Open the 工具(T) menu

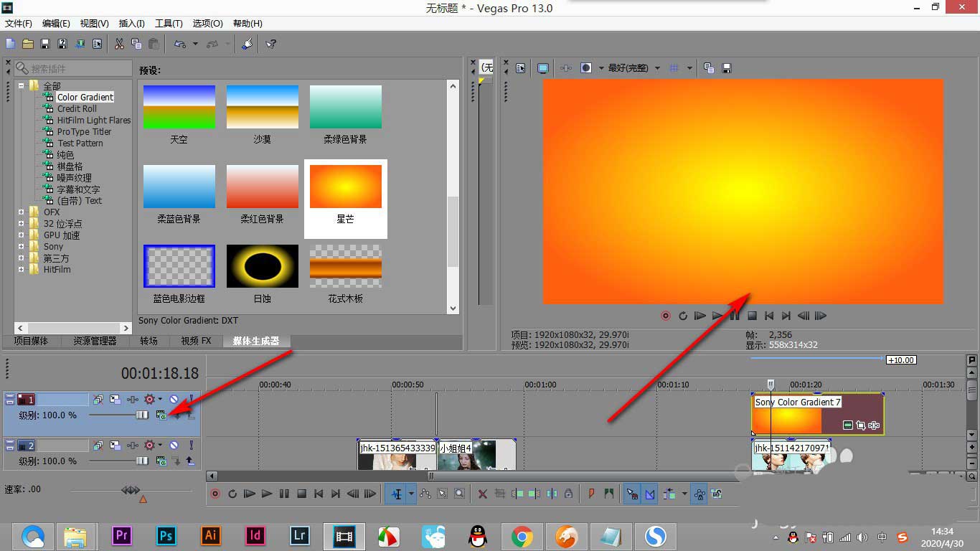[x=169, y=24]
